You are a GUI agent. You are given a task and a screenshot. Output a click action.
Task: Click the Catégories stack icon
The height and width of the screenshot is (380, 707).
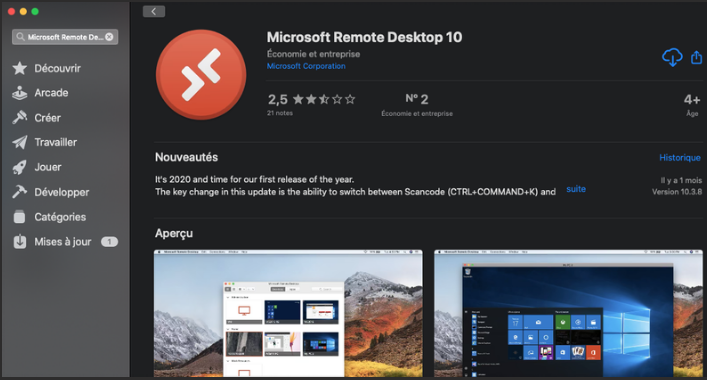19,217
